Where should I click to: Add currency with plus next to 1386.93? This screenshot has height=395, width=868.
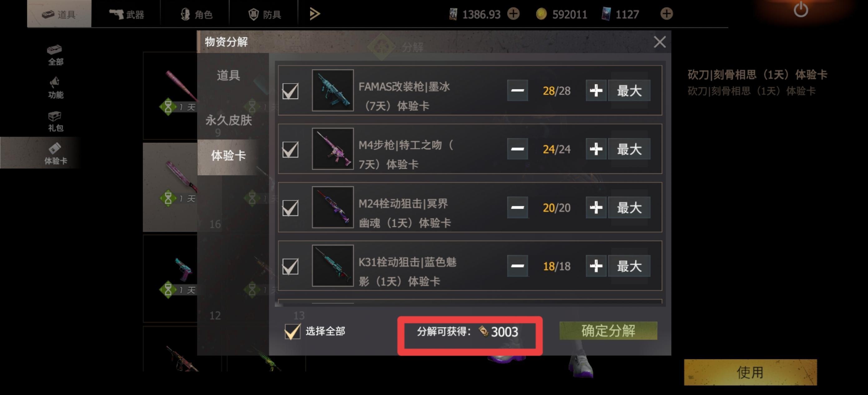coord(514,14)
